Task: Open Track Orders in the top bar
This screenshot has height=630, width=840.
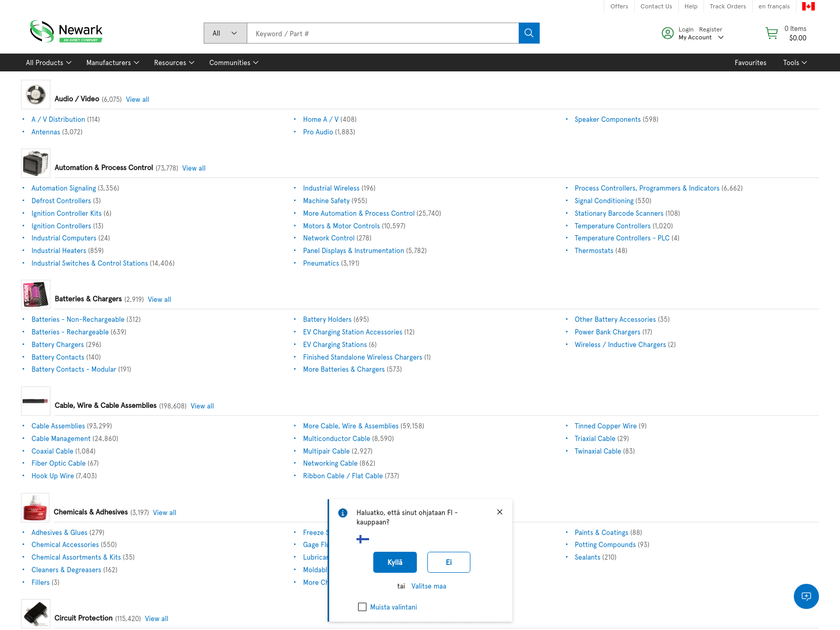Action: pyautogui.click(x=728, y=6)
